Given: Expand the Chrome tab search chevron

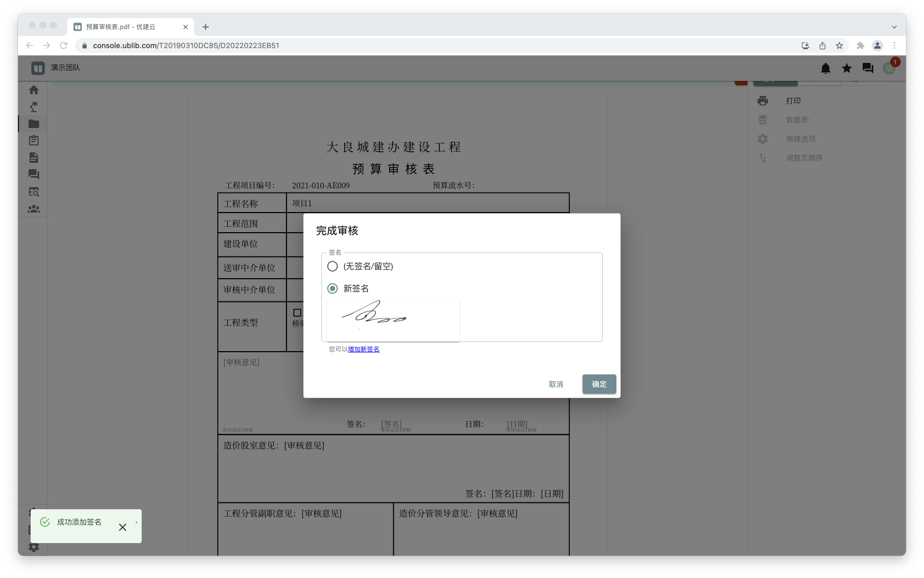Looking at the screenshot, I should click(x=894, y=27).
